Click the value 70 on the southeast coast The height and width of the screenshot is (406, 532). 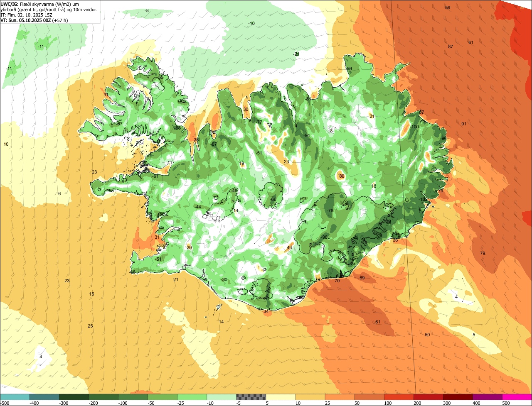[337, 281]
